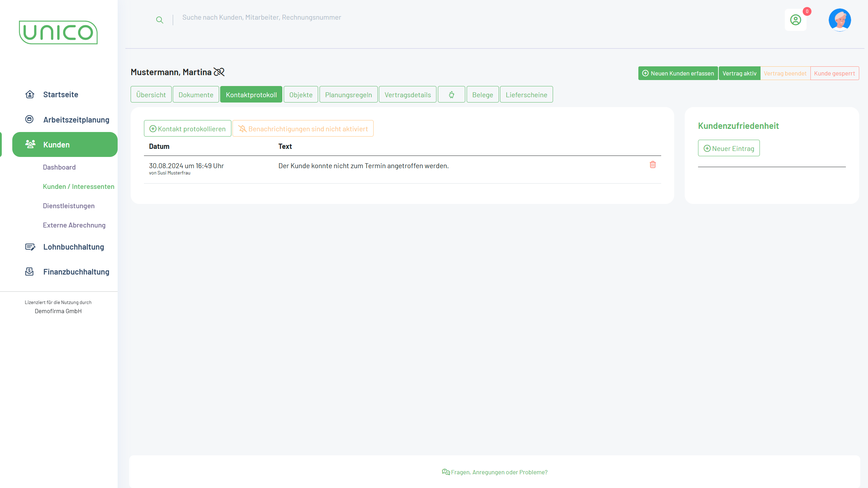868x488 pixels.
Task: Delete the contact log entry using the trash icon
Action: click(653, 165)
